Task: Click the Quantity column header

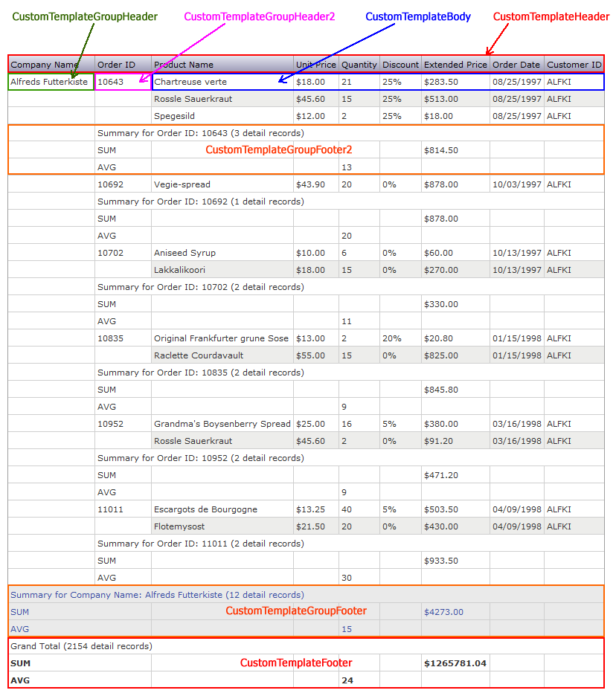Action: pos(359,65)
